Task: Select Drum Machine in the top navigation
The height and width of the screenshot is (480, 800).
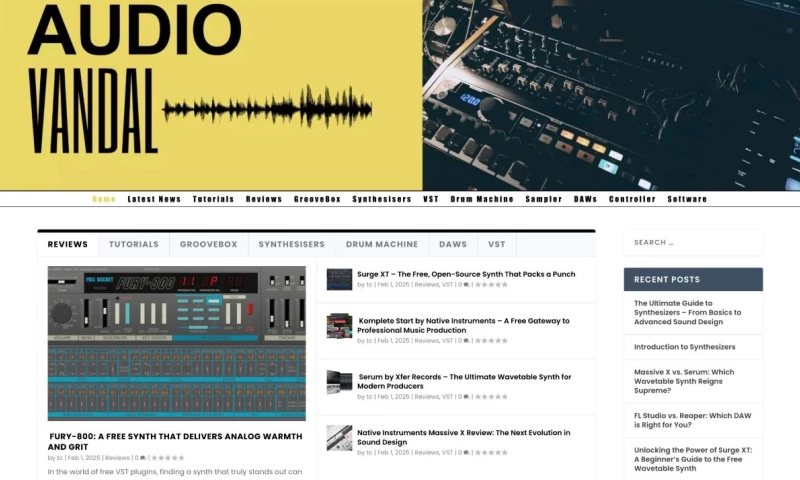Action: [x=482, y=199]
